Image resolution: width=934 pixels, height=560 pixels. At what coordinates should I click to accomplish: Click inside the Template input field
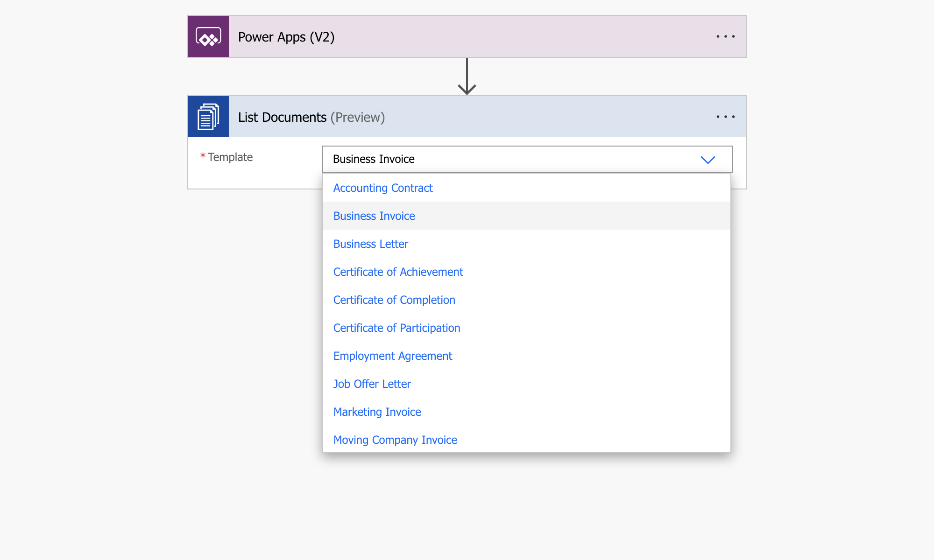pos(467,159)
